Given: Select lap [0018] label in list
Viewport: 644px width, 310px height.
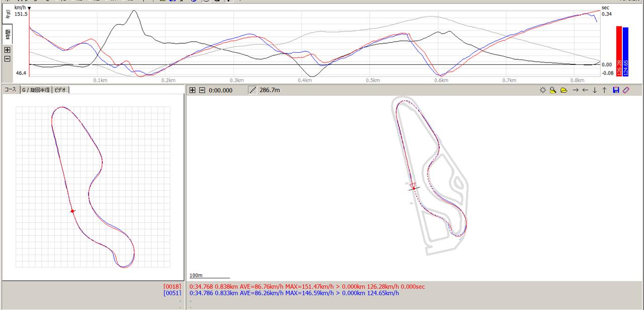Looking at the screenshot, I should [x=172, y=287].
